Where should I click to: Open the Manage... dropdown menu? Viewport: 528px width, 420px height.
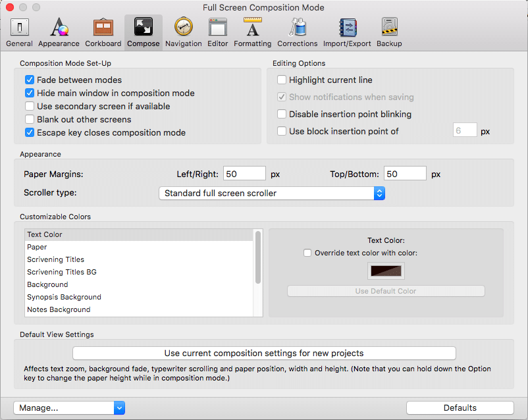click(x=69, y=408)
